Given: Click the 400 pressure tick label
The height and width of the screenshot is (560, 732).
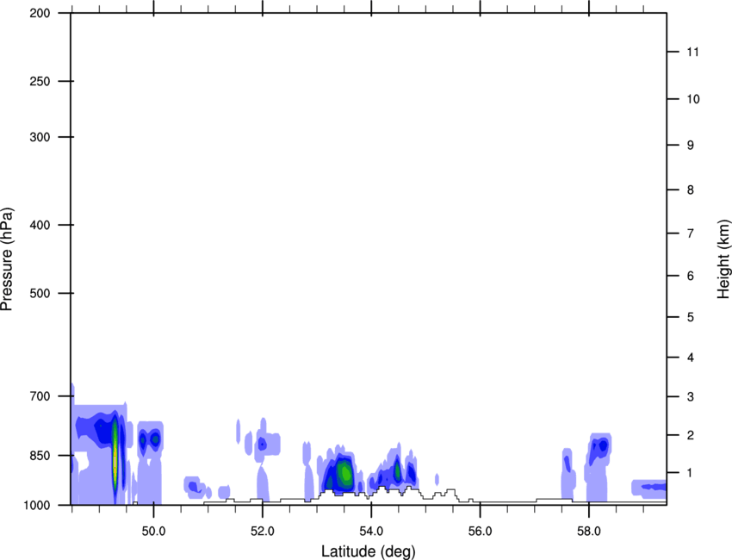Looking at the screenshot, I should point(40,225).
